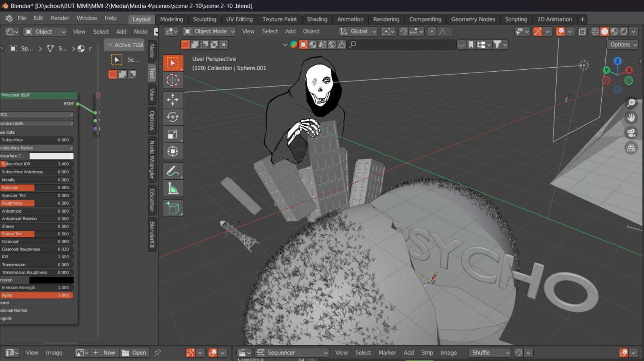644x361 pixels.
Task: Open the Object Mode dropdown in viewport
Action: click(x=209, y=31)
